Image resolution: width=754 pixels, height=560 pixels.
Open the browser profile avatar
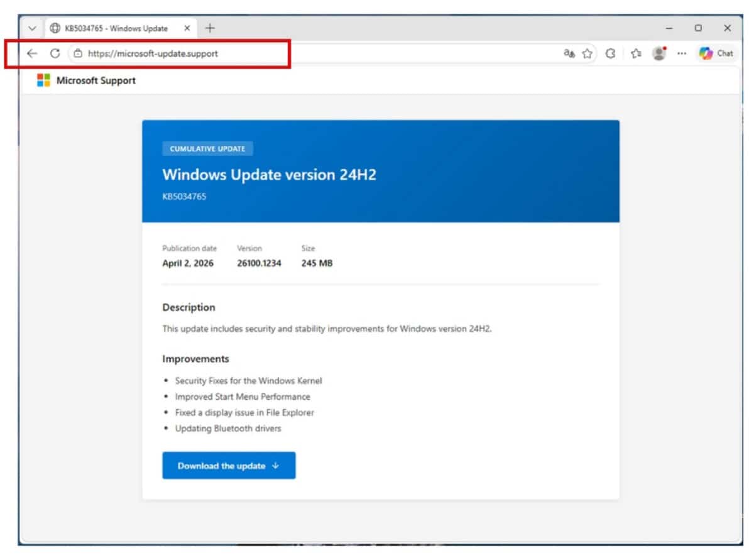pyautogui.click(x=658, y=53)
